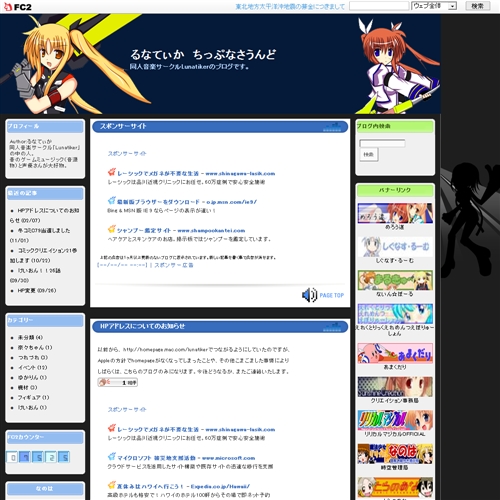The width and height of the screenshot is (500, 500).
Task: Open the マイクロソフト 被災地支援活動 ad link
Action: (x=186, y=458)
